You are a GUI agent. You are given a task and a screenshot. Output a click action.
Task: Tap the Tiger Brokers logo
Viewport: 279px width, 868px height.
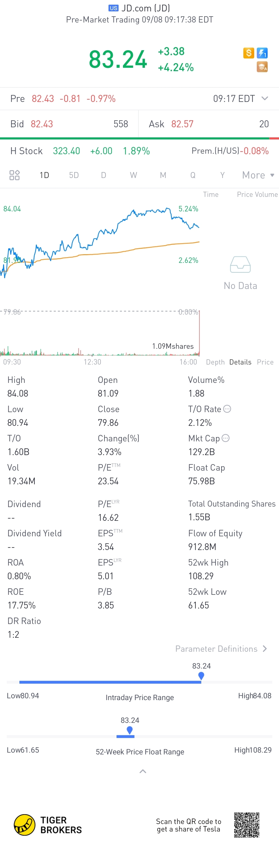[48, 825]
